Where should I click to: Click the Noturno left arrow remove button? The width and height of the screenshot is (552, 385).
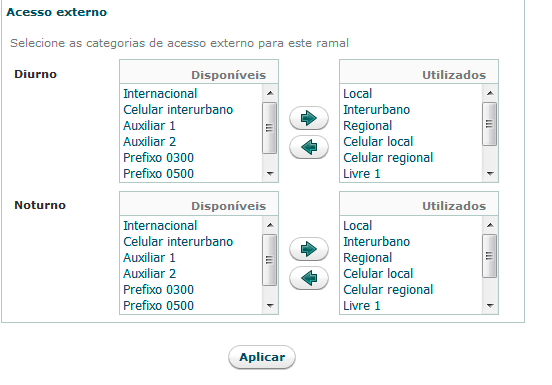click(x=309, y=278)
